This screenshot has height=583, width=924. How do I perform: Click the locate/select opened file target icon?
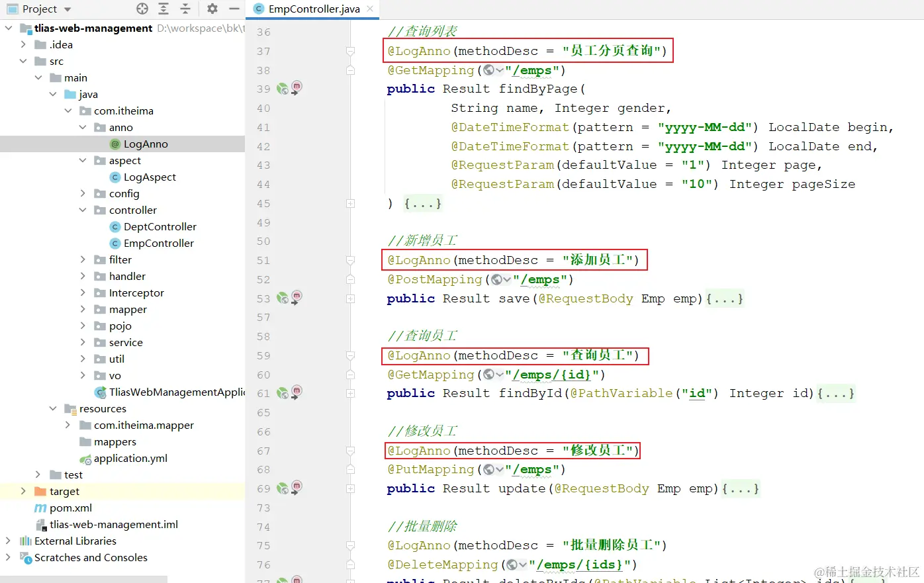click(x=142, y=9)
